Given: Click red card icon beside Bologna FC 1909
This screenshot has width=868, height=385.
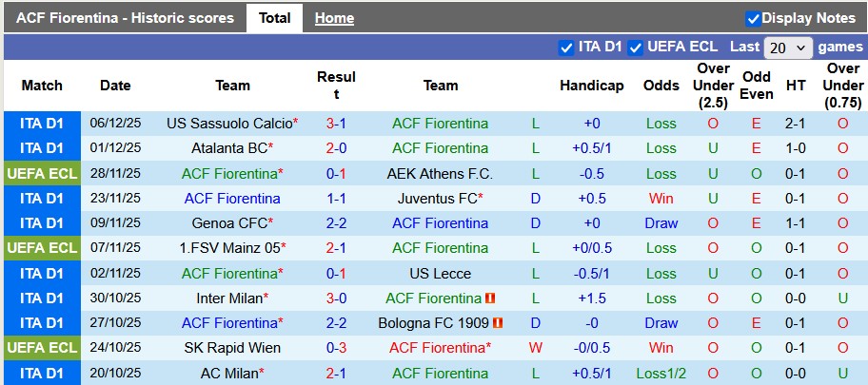Looking at the screenshot, I should [x=498, y=323].
